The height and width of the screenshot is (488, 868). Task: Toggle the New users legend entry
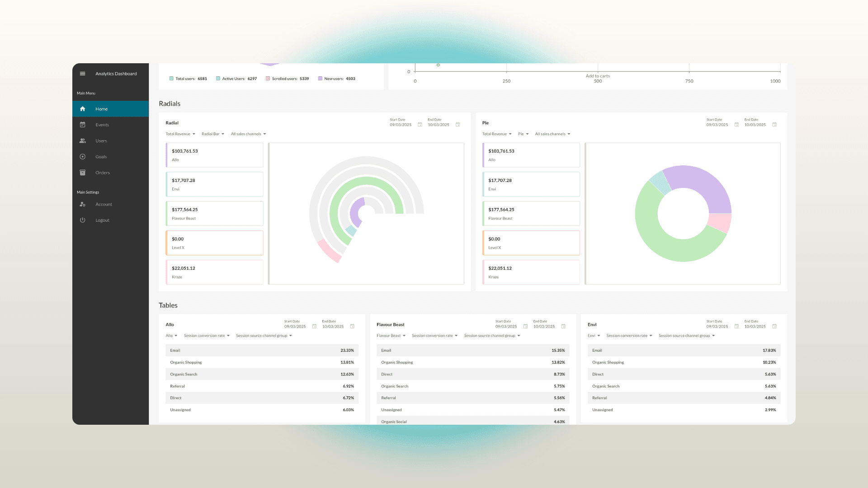(x=336, y=78)
